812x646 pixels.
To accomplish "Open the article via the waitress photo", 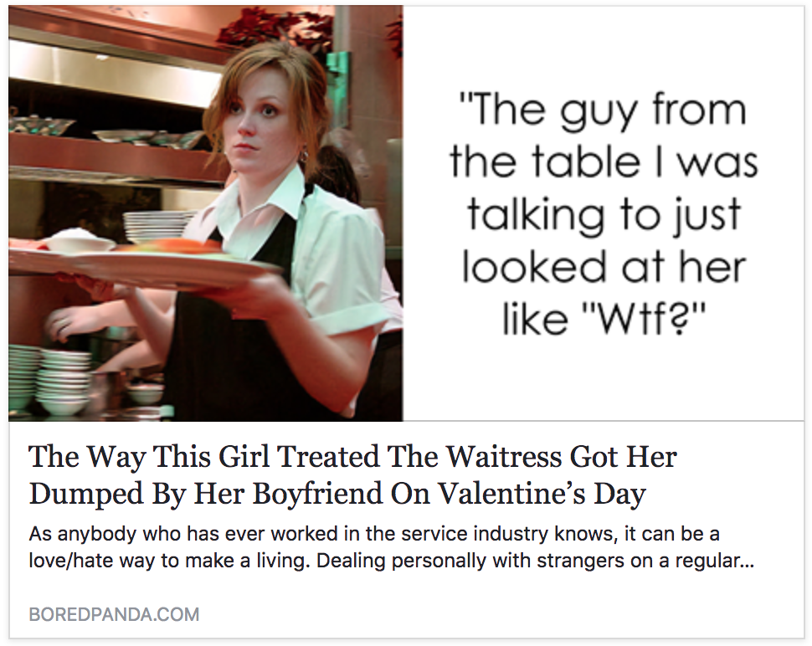I will pyautogui.click(x=206, y=213).
